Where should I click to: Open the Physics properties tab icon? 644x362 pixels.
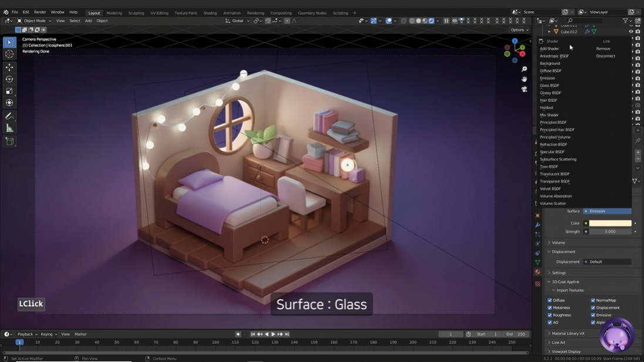point(538,244)
